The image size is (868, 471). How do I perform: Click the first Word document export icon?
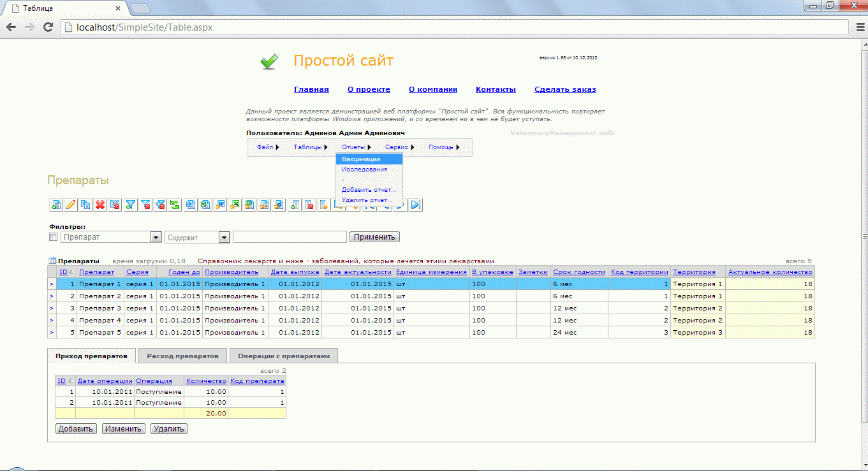[x=190, y=205]
